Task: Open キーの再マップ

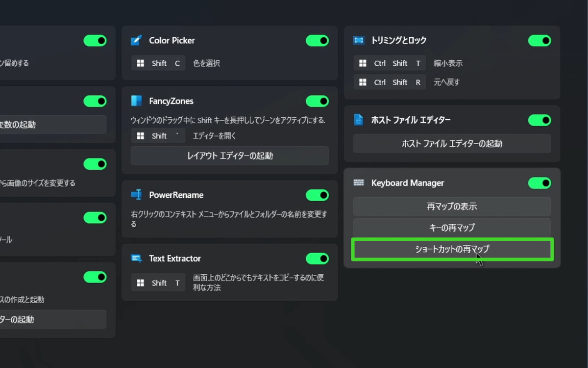Action: [x=452, y=228]
